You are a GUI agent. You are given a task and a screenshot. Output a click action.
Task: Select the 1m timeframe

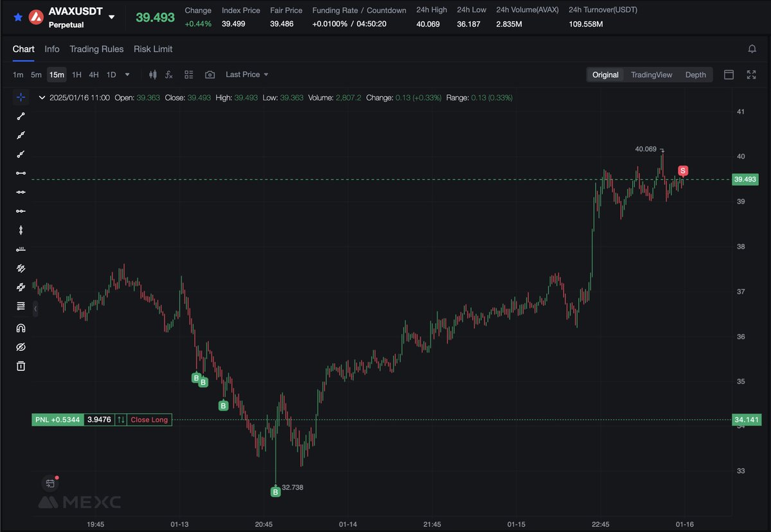[18, 75]
